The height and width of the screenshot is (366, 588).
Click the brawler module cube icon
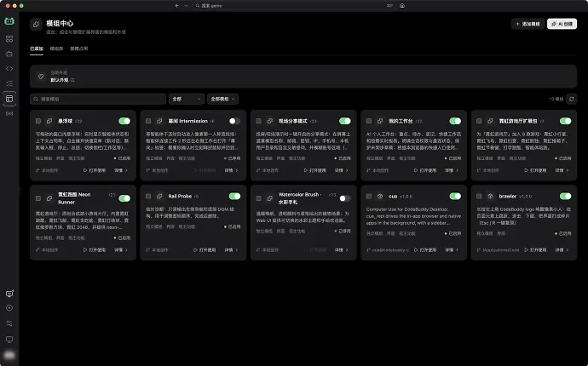point(490,196)
